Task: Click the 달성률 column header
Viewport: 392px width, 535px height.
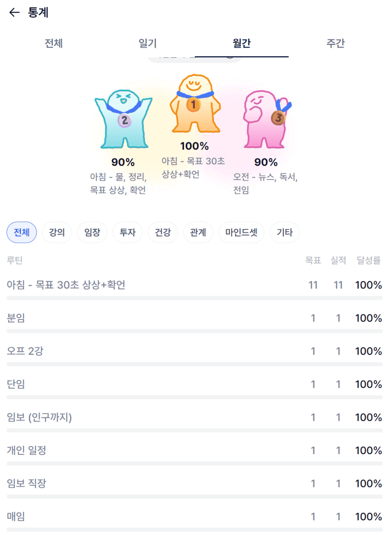Action: pyautogui.click(x=368, y=260)
